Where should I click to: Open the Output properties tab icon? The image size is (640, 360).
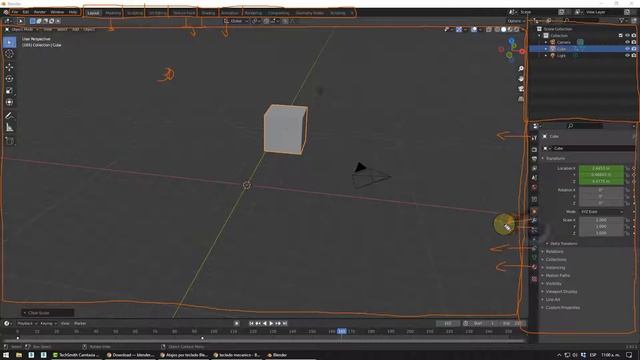534,159
